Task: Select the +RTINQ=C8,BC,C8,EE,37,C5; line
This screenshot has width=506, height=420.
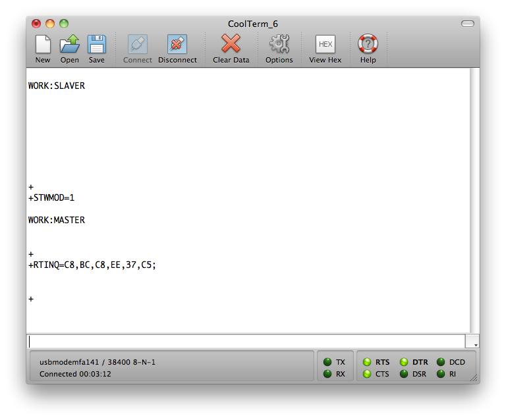Action: click(x=92, y=265)
